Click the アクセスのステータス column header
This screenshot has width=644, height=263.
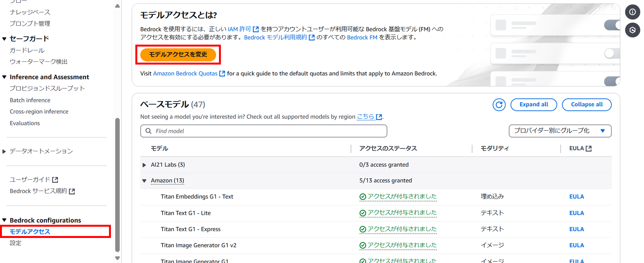click(x=388, y=148)
